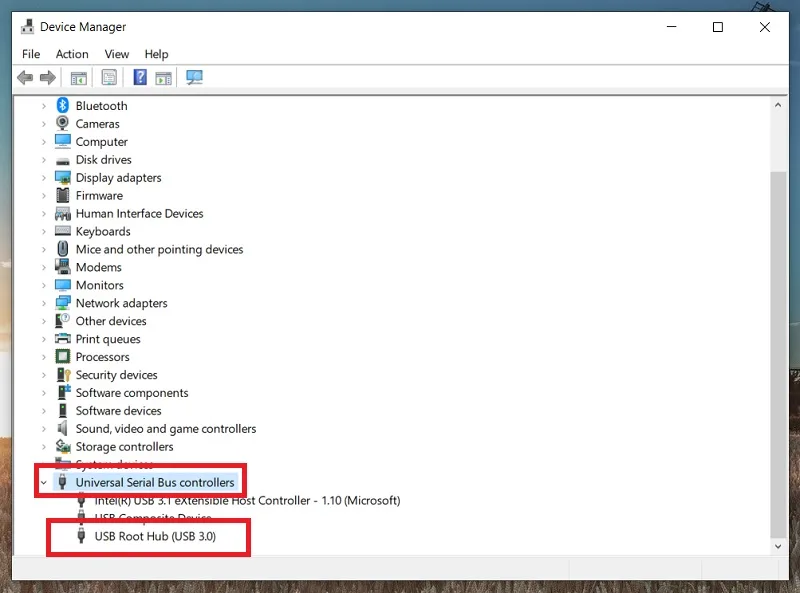Expand the Keyboards category
This screenshot has width=800, height=593.
44,232
